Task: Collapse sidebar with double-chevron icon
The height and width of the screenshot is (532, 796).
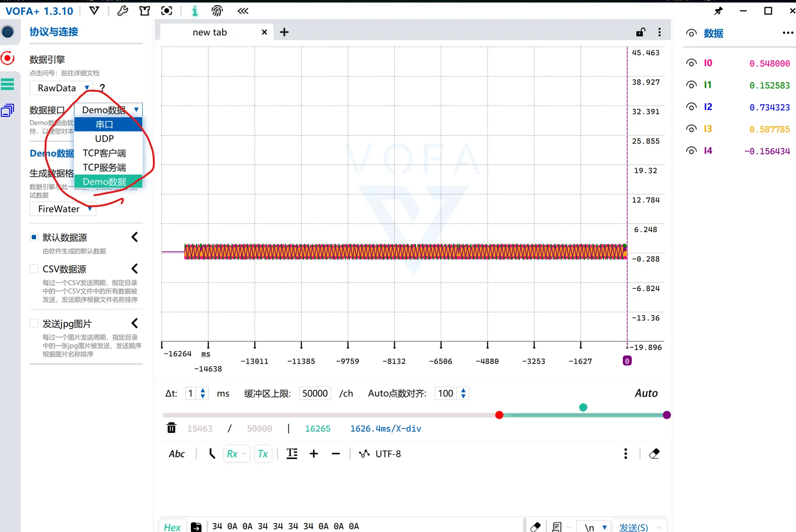Action: click(243, 11)
